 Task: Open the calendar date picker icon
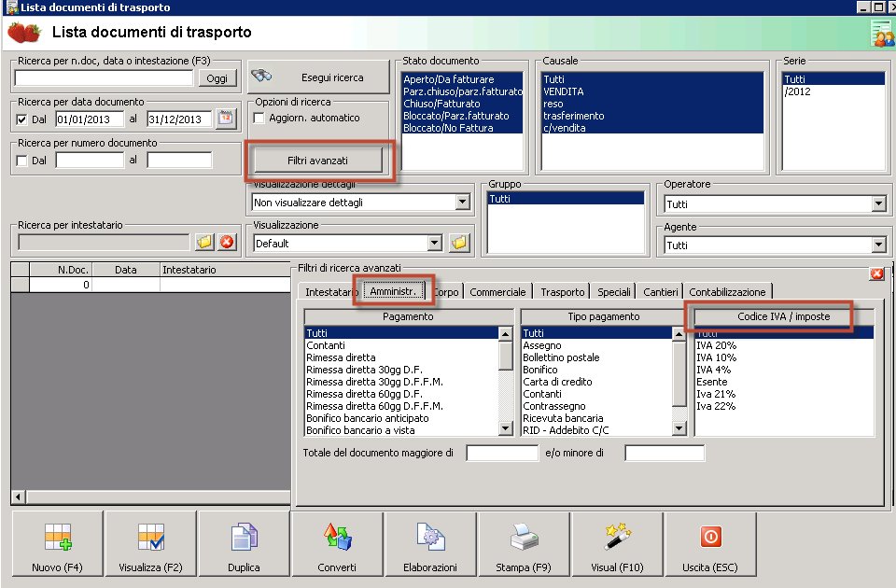pyautogui.click(x=226, y=119)
